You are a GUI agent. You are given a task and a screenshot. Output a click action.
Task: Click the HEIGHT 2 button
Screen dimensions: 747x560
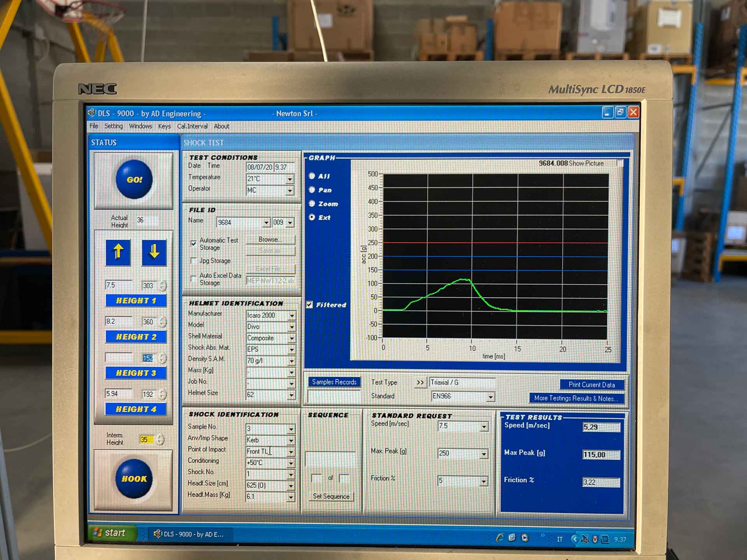136,337
